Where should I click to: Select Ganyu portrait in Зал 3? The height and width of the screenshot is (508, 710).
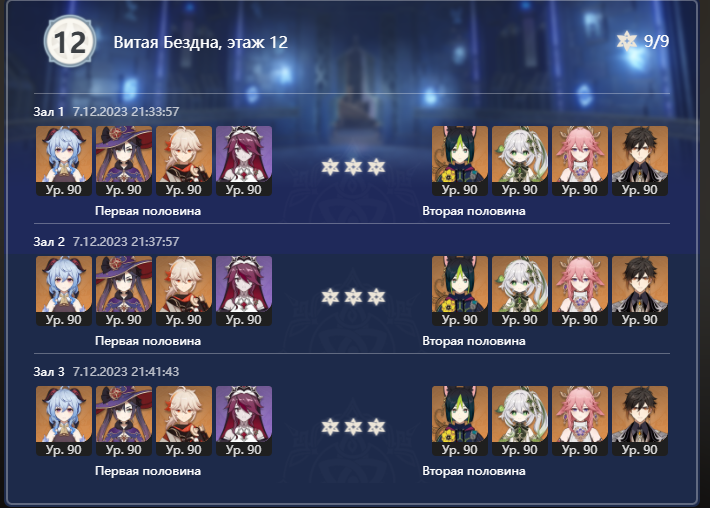[64, 421]
